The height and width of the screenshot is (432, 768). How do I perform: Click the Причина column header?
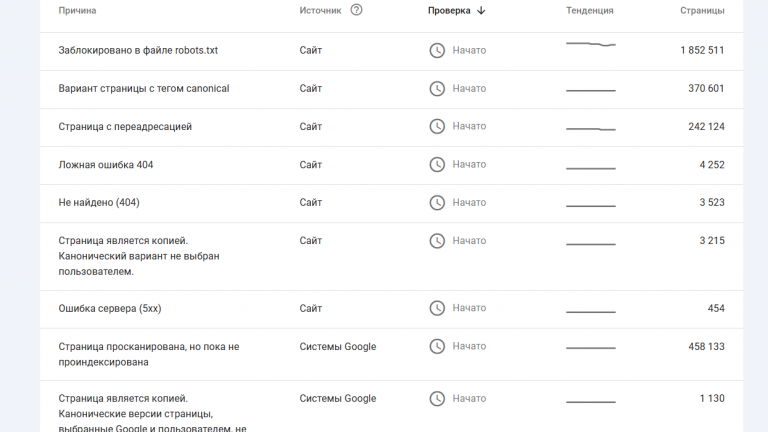point(78,10)
